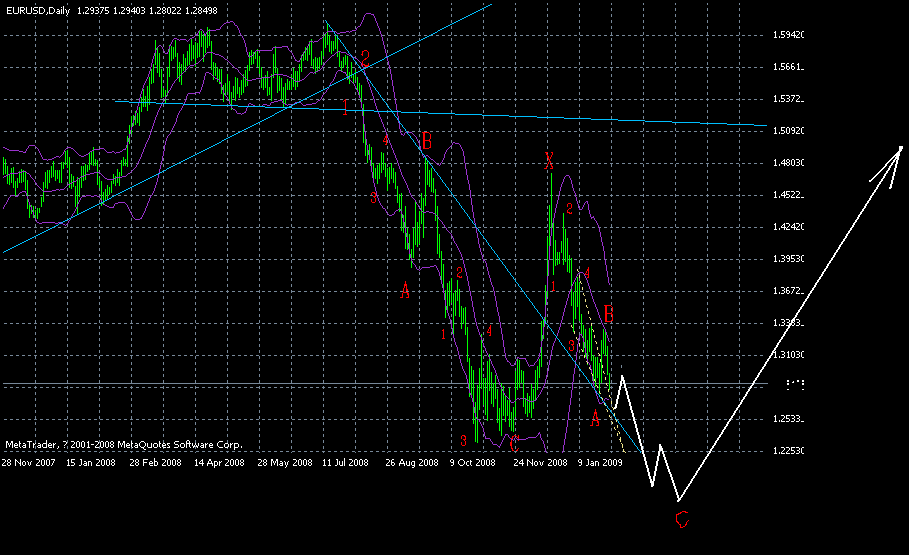
Task: Click the 1.5092 price axis label
Action: [788, 130]
